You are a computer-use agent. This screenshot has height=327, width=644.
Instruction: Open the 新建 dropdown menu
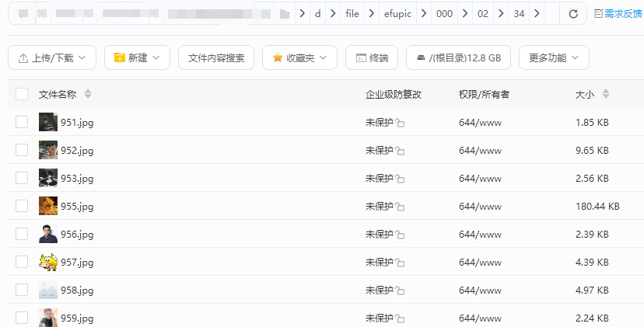click(x=137, y=57)
